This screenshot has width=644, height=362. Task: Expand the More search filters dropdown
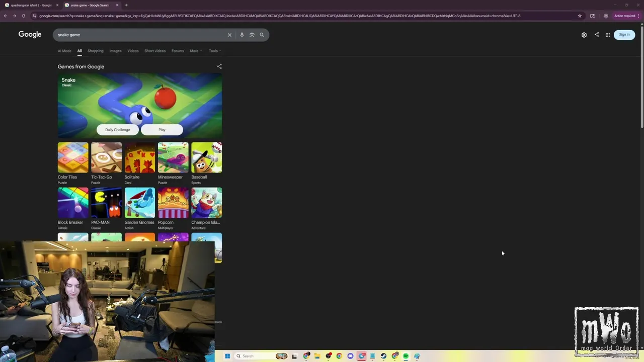(x=196, y=51)
